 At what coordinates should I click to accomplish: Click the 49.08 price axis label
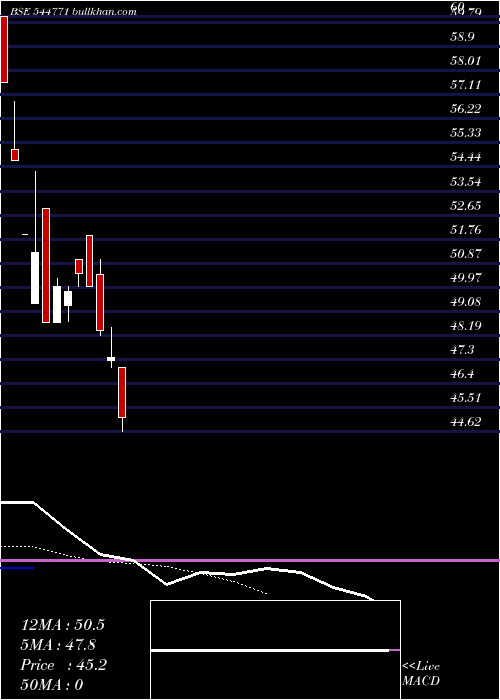465,302
